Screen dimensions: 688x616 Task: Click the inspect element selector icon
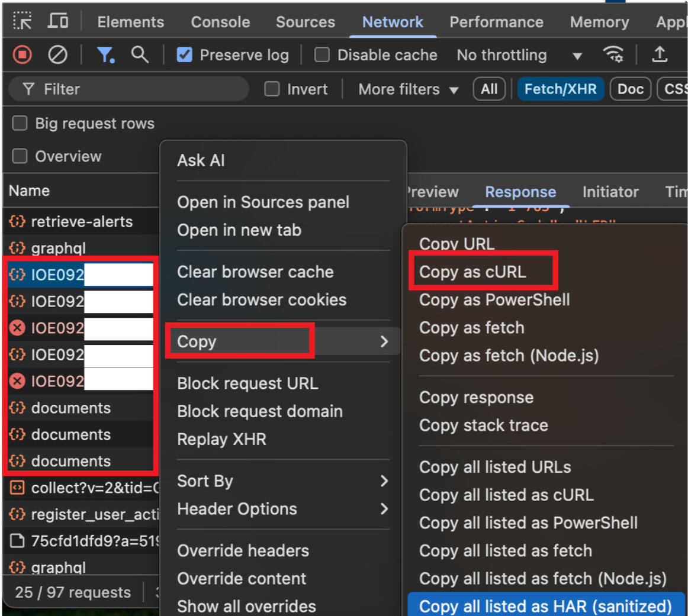22,21
